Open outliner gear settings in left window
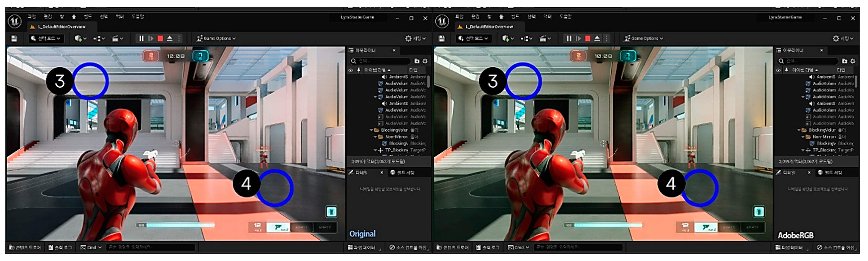The image size is (868, 261). click(425, 61)
